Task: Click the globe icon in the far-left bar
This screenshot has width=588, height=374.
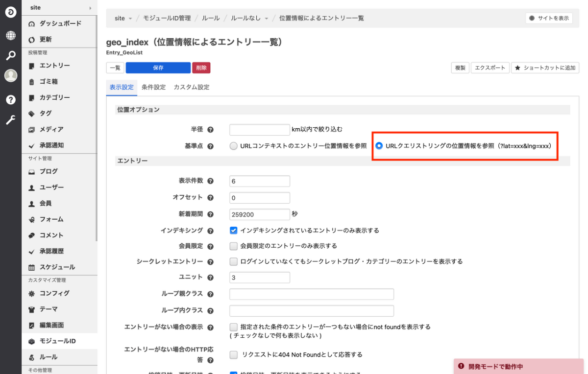Action: [11, 35]
